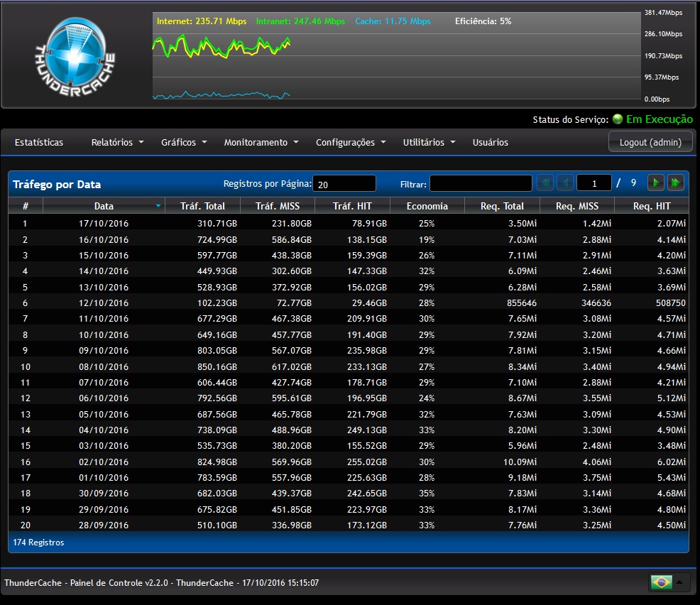Expand the Relatórios dropdown menu
This screenshot has height=605, width=700.
coord(117,142)
